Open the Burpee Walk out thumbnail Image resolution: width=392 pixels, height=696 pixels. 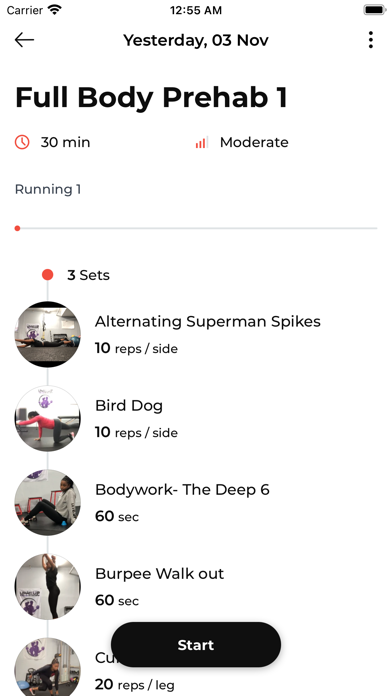click(48, 586)
